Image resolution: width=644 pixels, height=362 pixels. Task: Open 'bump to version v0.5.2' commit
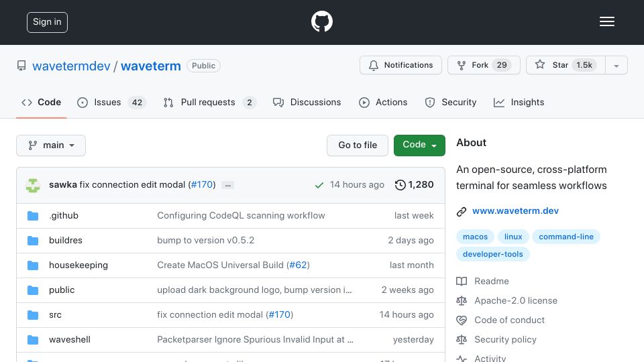[206, 241]
